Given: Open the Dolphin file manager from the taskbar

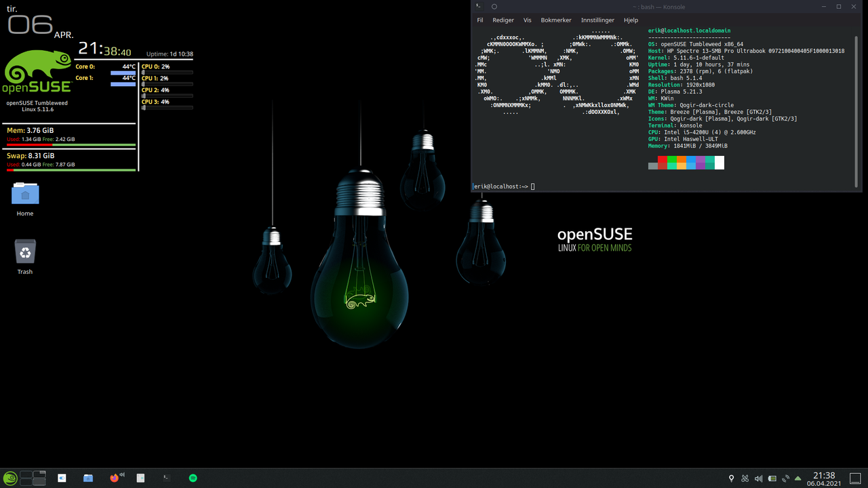Looking at the screenshot, I should click(x=88, y=478).
